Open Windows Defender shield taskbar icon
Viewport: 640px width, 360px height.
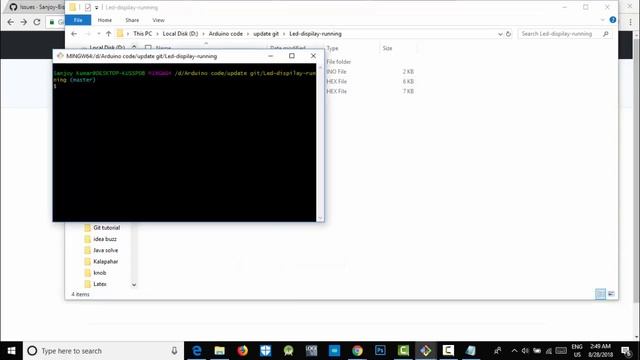tap(265, 351)
